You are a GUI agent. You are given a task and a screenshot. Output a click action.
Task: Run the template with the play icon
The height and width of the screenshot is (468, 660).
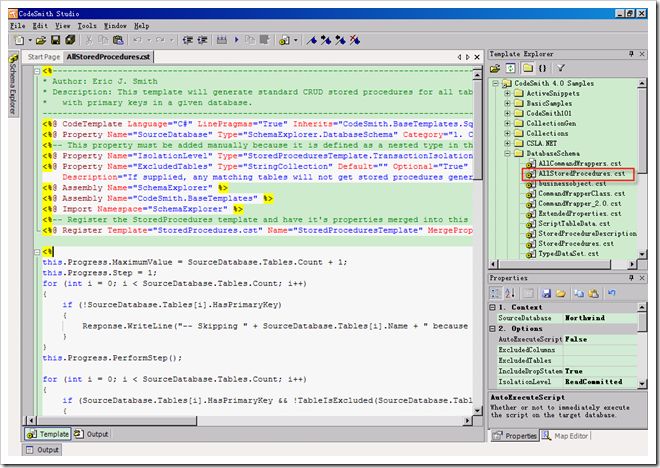click(236, 40)
